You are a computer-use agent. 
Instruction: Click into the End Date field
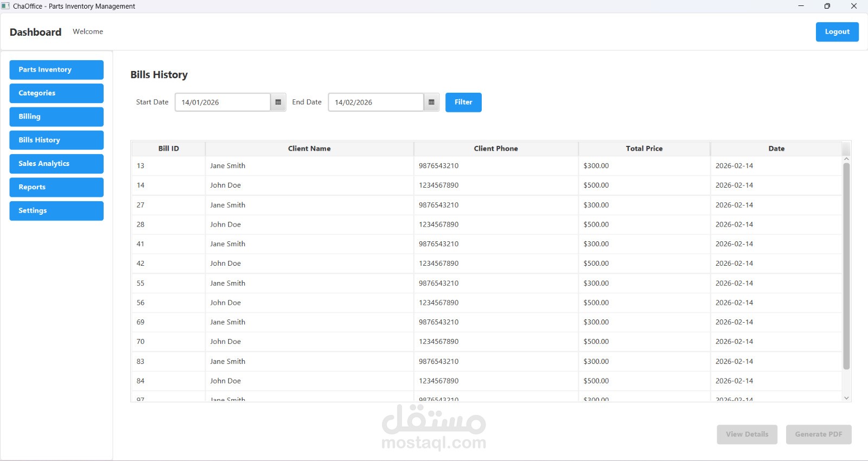point(376,102)
